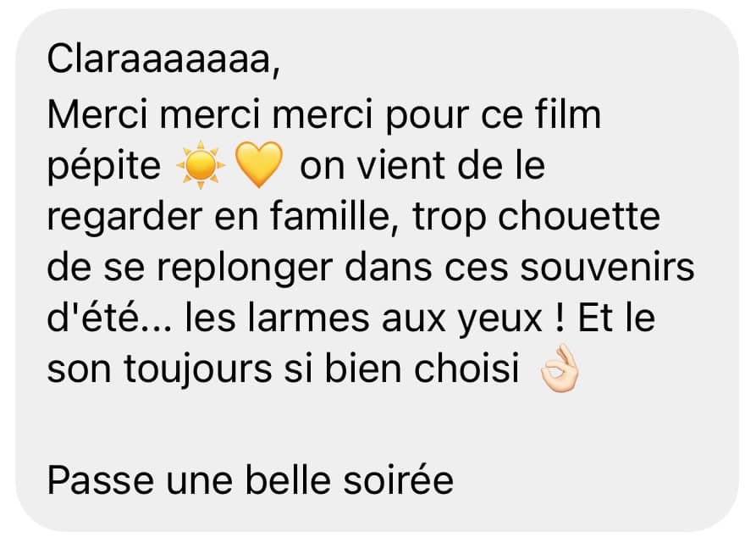The width and height of the screenshot is (756, 543).
Task: Select the word pépite
Action: (x=104, y=168)
